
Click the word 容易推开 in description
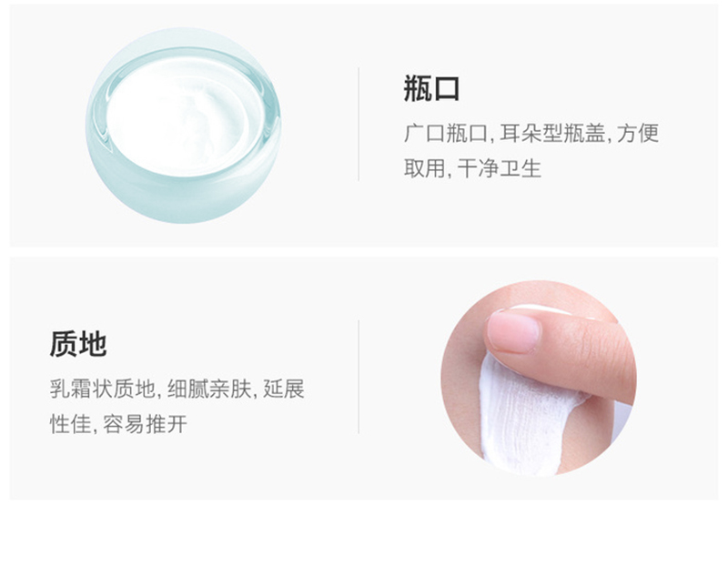(x=145, y=424)
